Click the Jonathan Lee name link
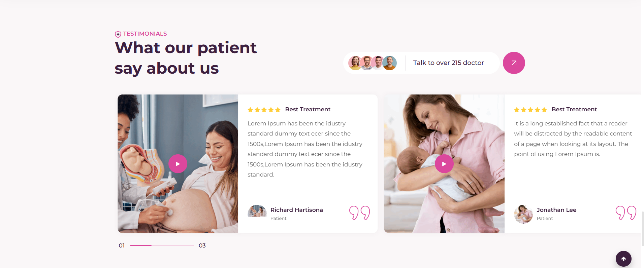The image size is (644, 268). (556, 210)
